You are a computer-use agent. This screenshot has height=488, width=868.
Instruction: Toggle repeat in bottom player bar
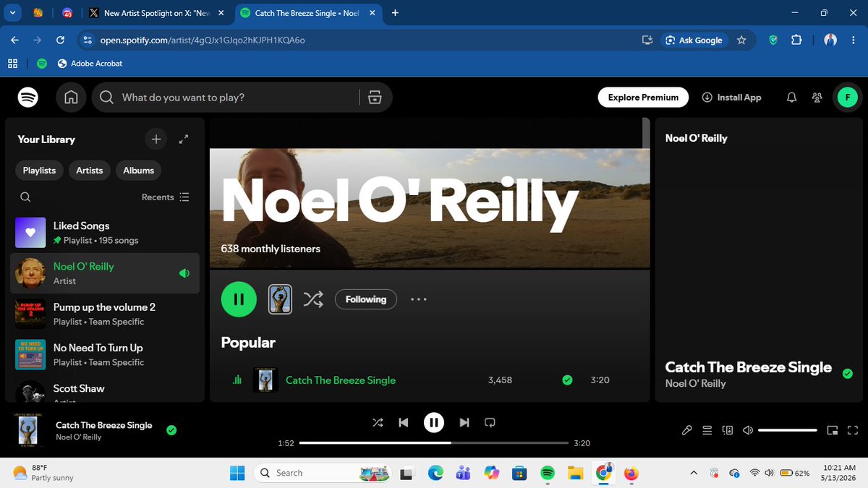(490, 422)
